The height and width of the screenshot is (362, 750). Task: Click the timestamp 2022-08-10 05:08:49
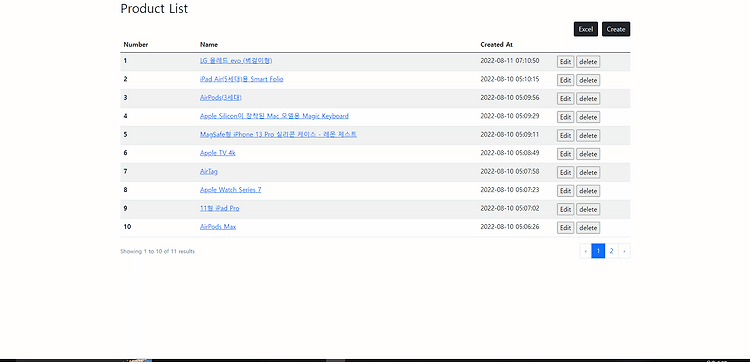coord(510,153)
